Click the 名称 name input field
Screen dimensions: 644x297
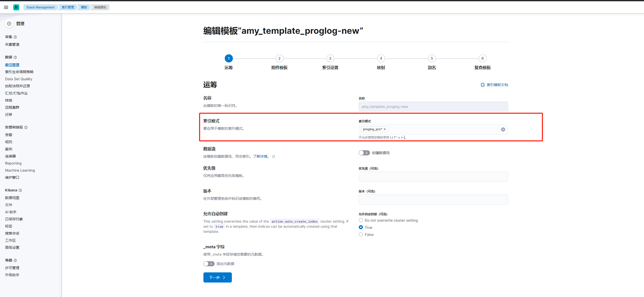pyautogui.click(x=433, y=107)
